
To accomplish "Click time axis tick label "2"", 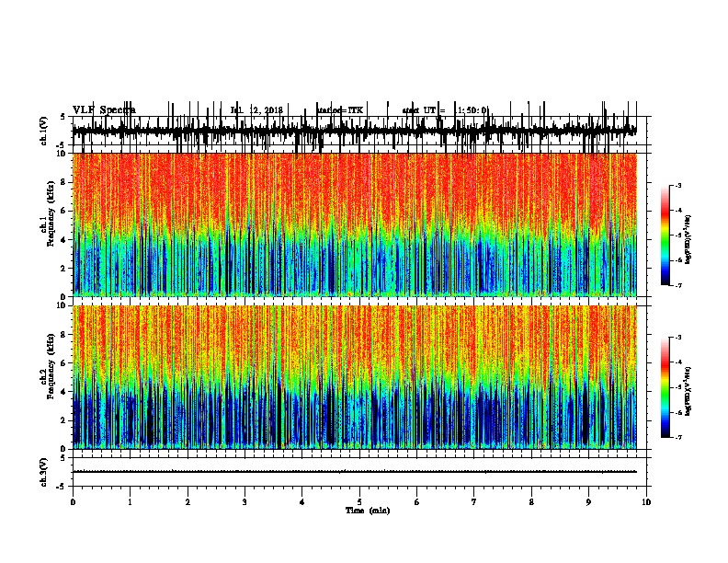I will (x=188, y=501).
